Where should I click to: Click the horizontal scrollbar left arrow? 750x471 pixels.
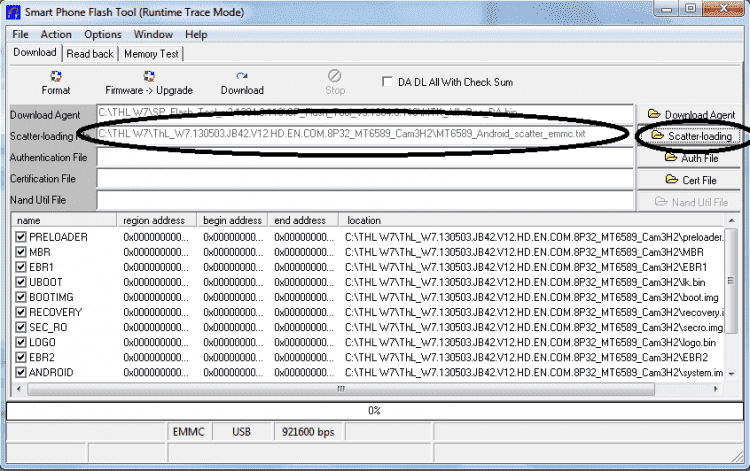pos(19,389)
